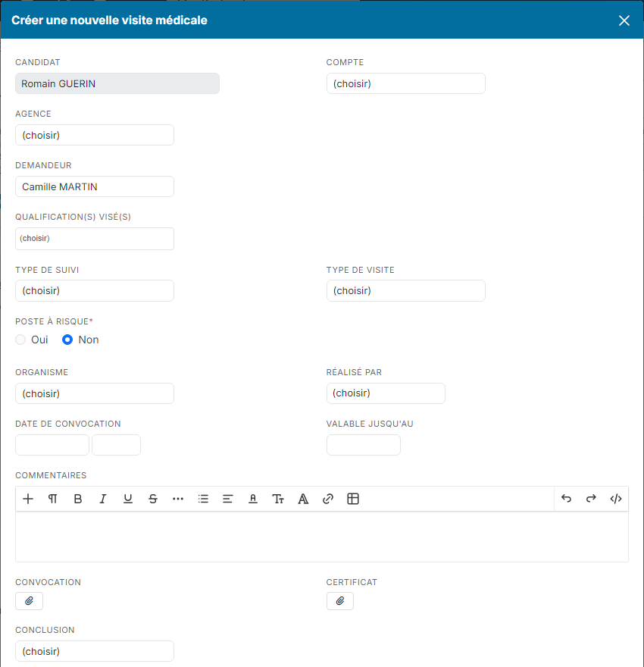Select Non for Poste à risque

point(67,340)
